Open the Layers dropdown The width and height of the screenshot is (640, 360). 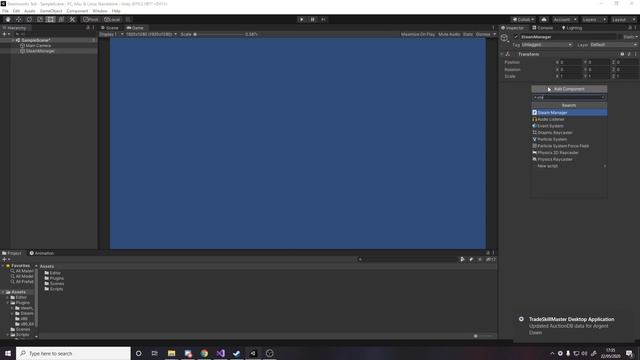[x=594, y=20]
